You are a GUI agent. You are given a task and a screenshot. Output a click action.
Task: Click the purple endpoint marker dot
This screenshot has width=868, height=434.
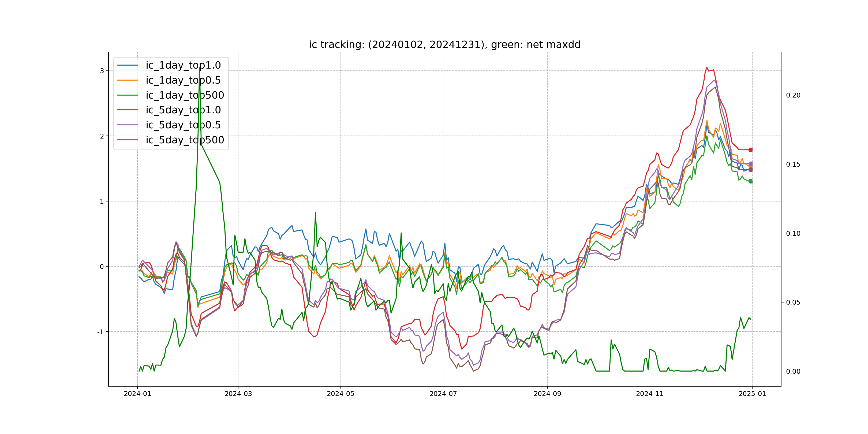(x=750, y=164)
